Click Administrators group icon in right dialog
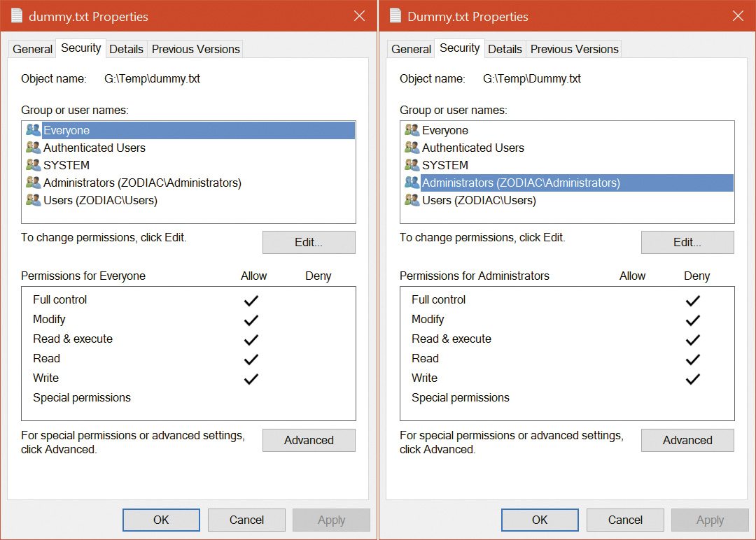 click(x=412, y=183)
